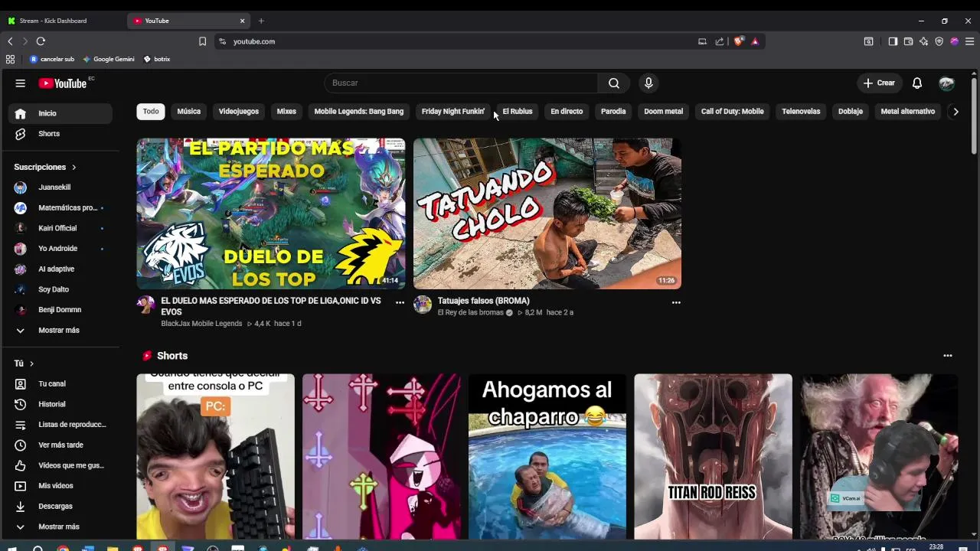Open Leo AI sparkle icon
This screenshot has width=980, height=551.
[923, 41]
